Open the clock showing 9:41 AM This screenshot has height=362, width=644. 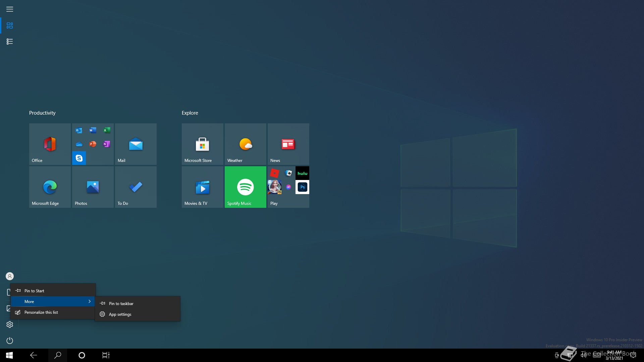614,355
